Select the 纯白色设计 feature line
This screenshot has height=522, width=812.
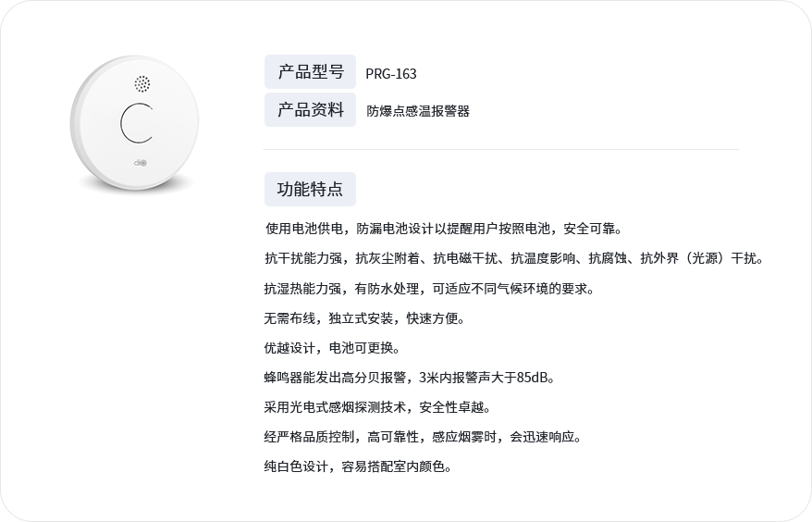coord(357,466)
